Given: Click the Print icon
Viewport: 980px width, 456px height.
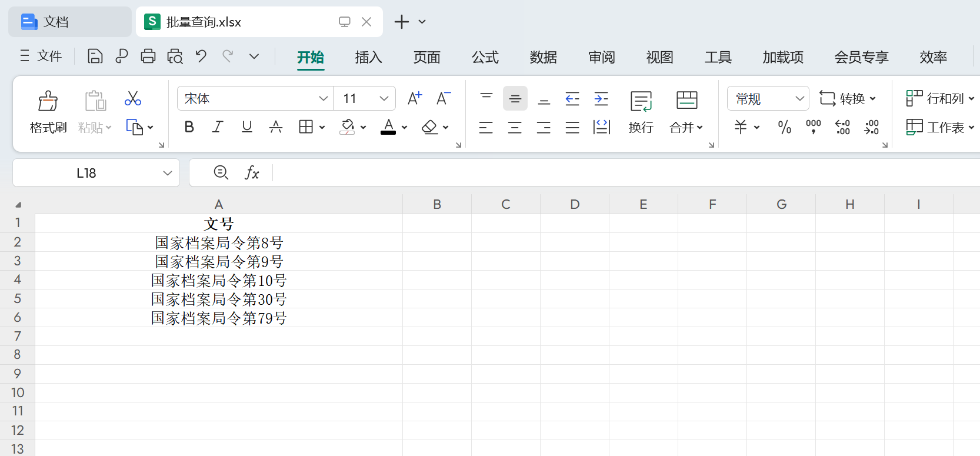Looking at the screenshot, I should click(x=148, y=56).
